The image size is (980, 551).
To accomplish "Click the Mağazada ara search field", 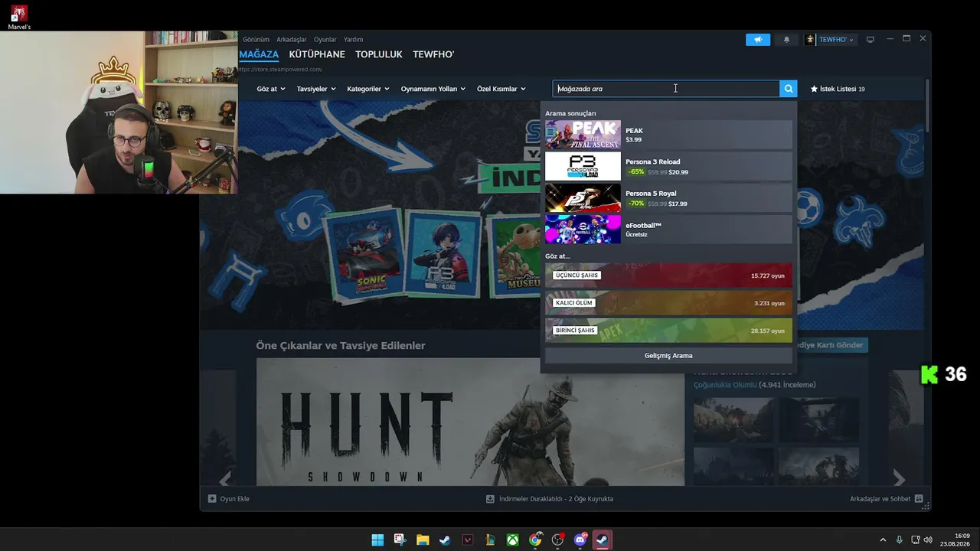I will (x=666, y=89).
